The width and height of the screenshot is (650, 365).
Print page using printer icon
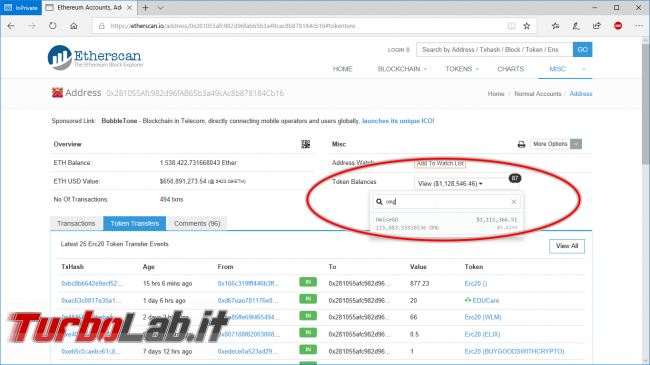coord(521,144)
